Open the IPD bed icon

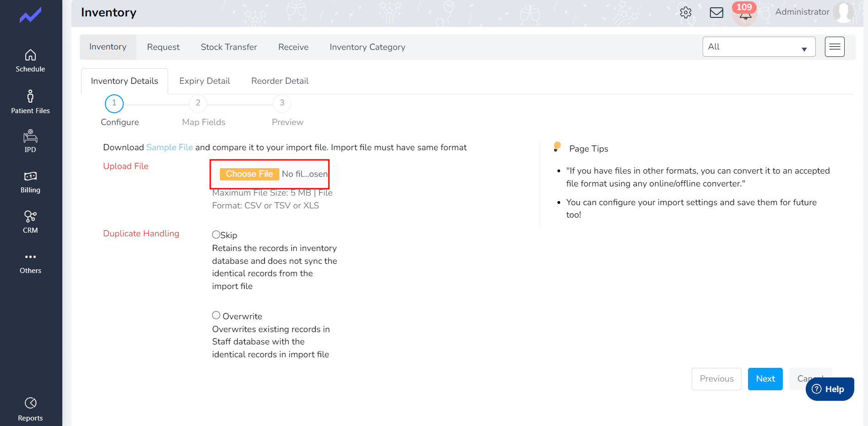point(30,137)
